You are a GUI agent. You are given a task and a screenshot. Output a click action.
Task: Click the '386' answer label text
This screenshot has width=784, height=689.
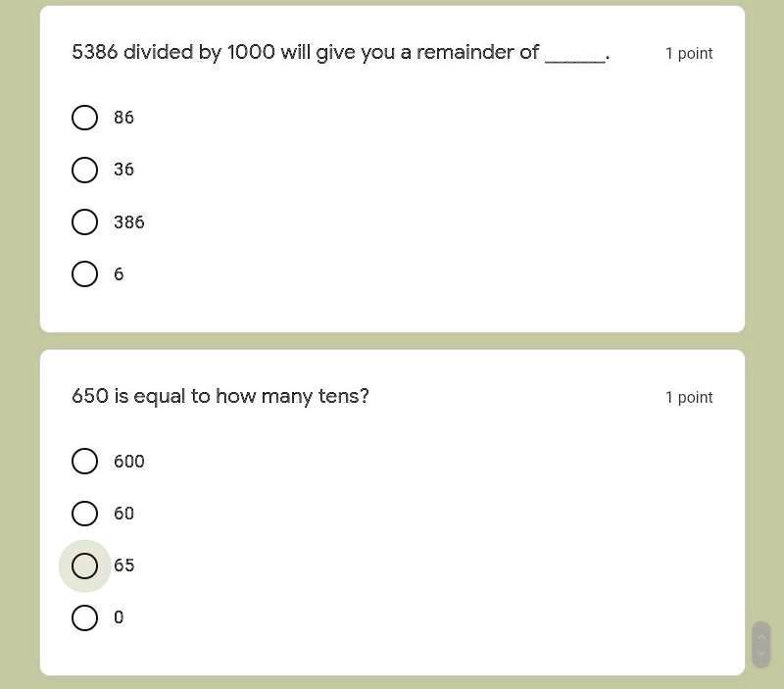129,222
